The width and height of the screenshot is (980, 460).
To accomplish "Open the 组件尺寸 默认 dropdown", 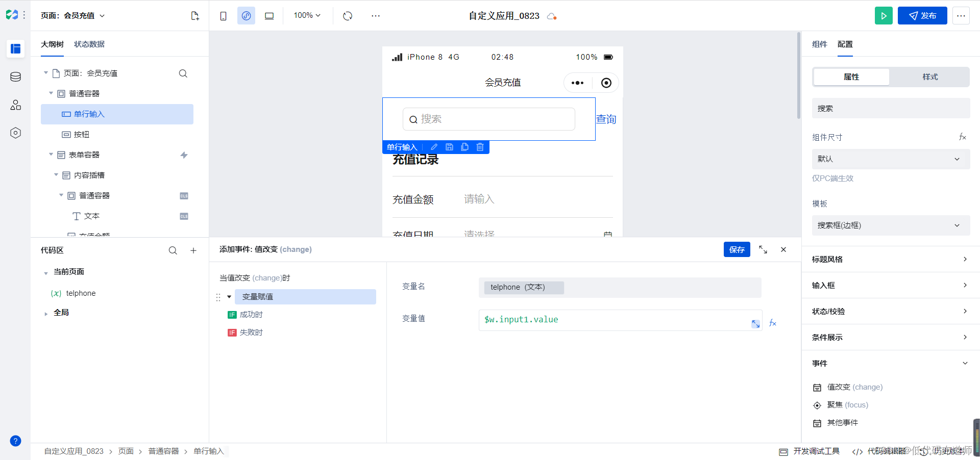I will [x=891, y=159].
